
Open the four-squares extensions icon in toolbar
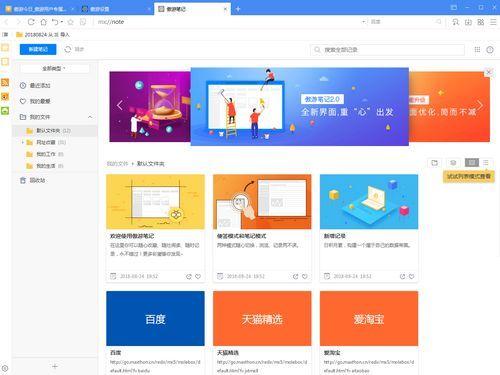coord(481,22)
